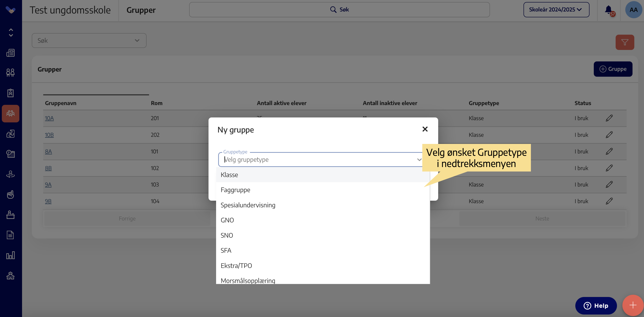Click the red filter funnel icon
The height and width of the screenshot is (317, 644).
tap(624, 42)
